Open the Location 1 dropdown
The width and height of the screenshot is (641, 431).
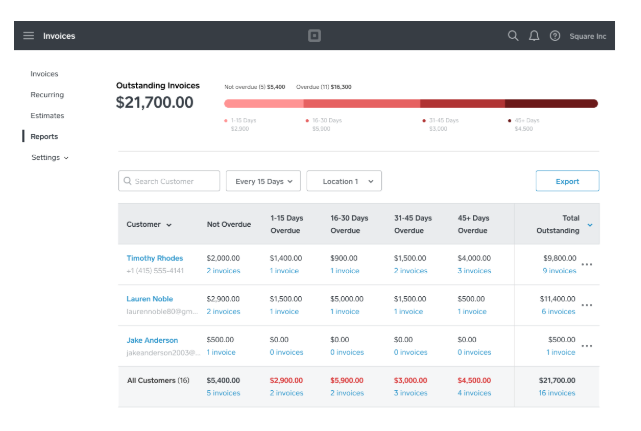(344, 181)
